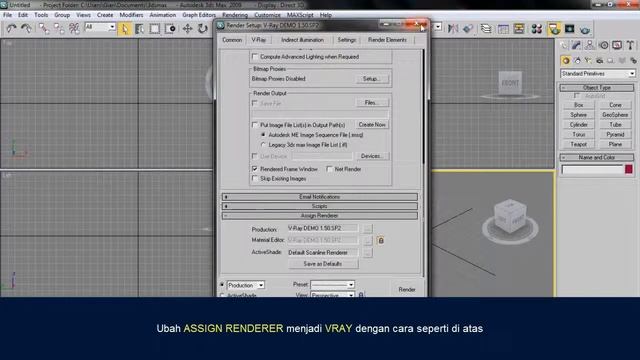Open the selection filter All dropdown
Screen dimensions: 640x360
tap(100, 27)
